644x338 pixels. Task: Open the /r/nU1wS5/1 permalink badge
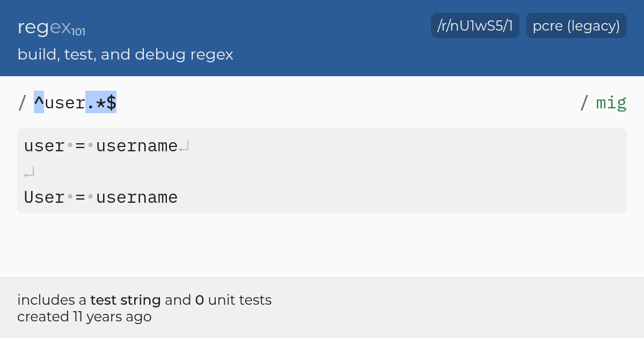pos(475,26)
